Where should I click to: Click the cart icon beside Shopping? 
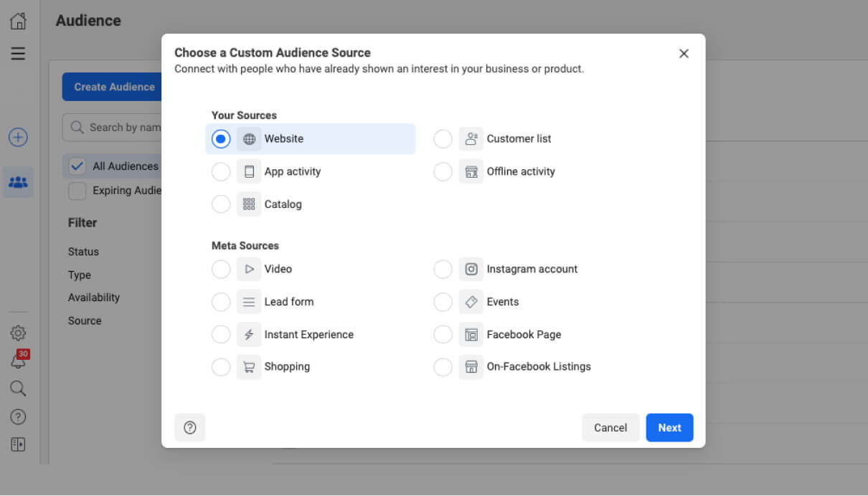tap(249, 367)
